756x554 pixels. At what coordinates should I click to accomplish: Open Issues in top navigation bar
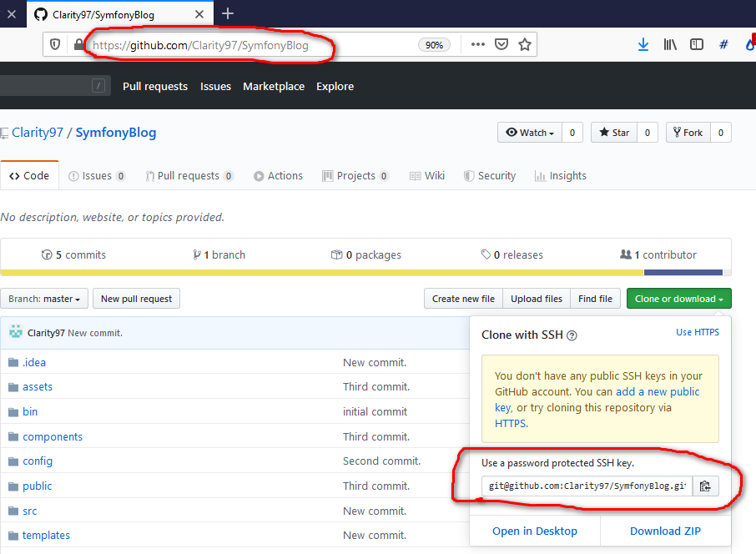(x=215, y=86)
